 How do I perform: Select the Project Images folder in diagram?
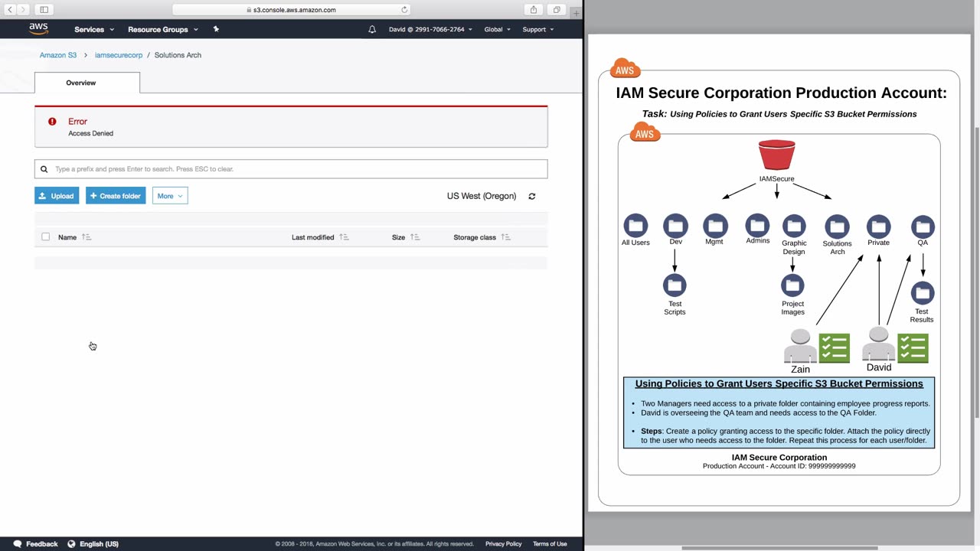coord(792,285)
